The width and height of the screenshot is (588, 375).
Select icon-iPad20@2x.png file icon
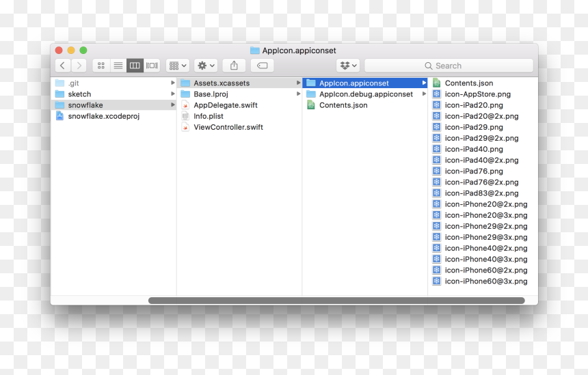click(436, 115)
